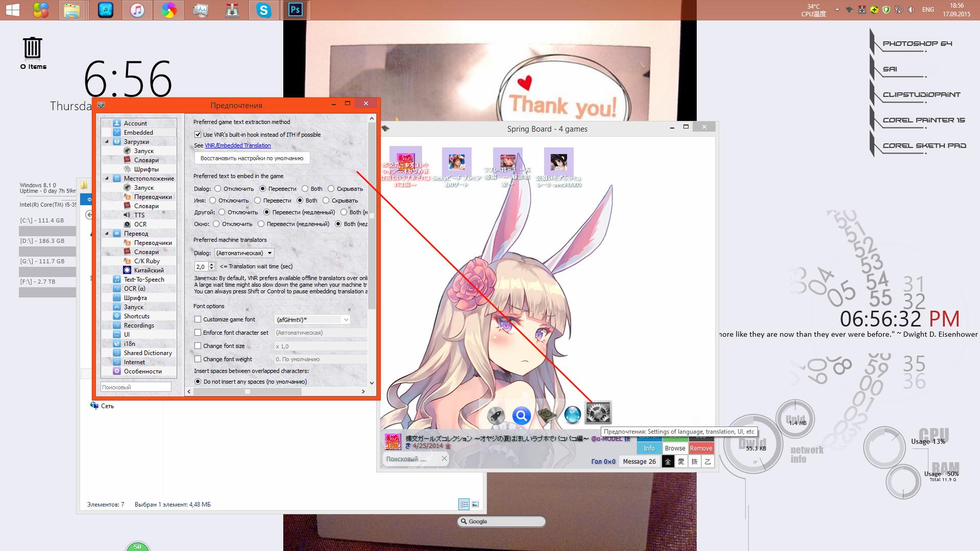Open the Photoshop taskbar icon
The height and width of the screenshot is (551, 980).
click(x=295, y=10)
